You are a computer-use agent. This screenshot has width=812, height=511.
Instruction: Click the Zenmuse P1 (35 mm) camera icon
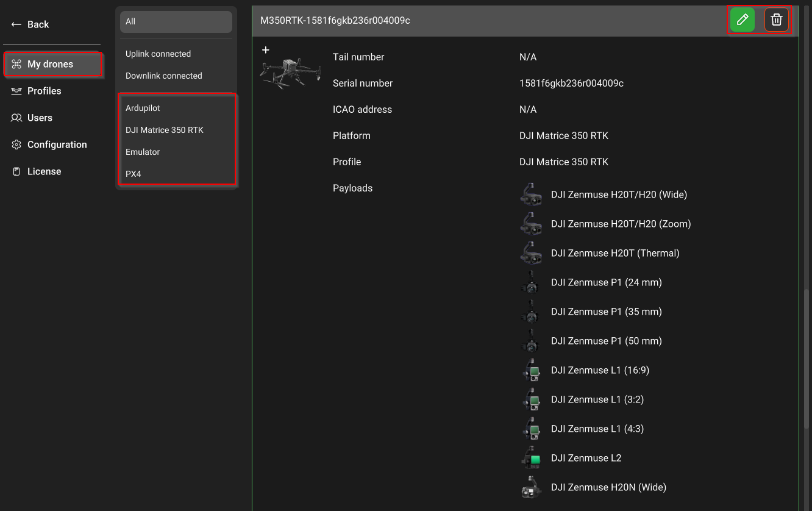pyautogui.click(x=531, y=312)
